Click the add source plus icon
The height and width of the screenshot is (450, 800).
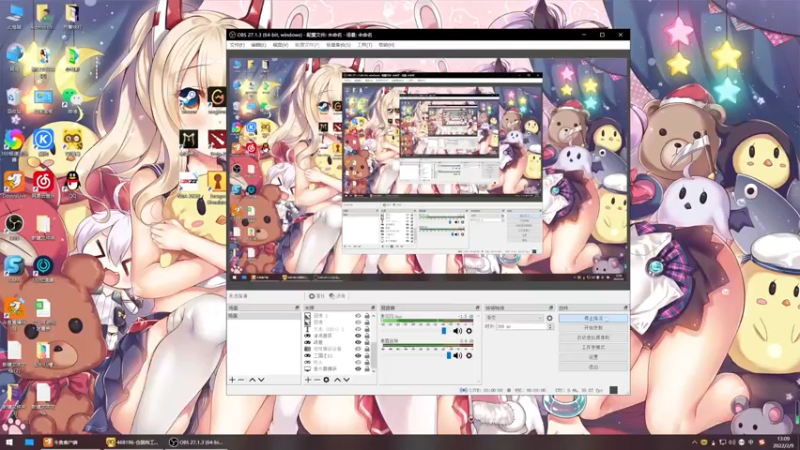tap(308, 380)
